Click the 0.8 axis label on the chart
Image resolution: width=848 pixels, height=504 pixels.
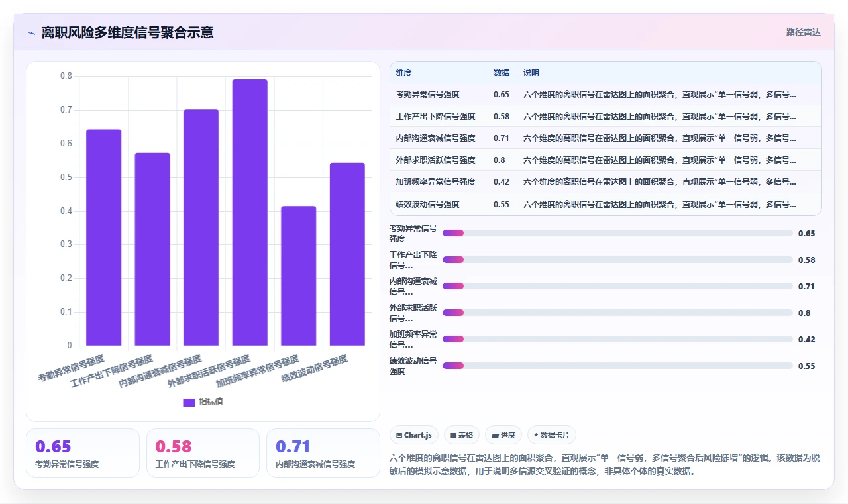click(66, 76)
